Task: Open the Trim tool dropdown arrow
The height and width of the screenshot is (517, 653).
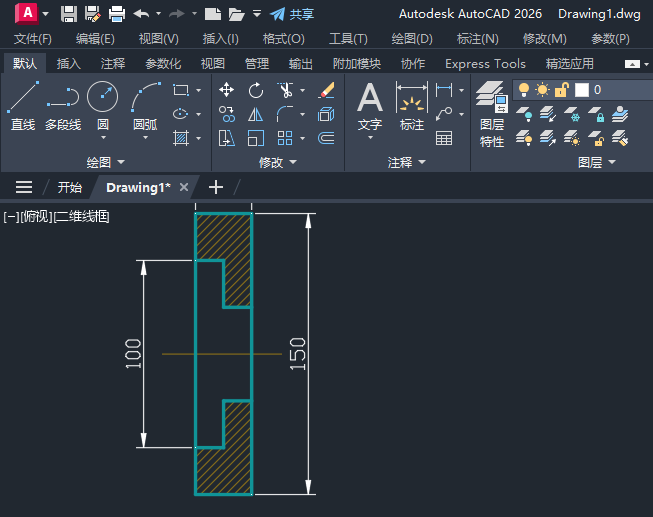Action: click(x=303, y=90)
